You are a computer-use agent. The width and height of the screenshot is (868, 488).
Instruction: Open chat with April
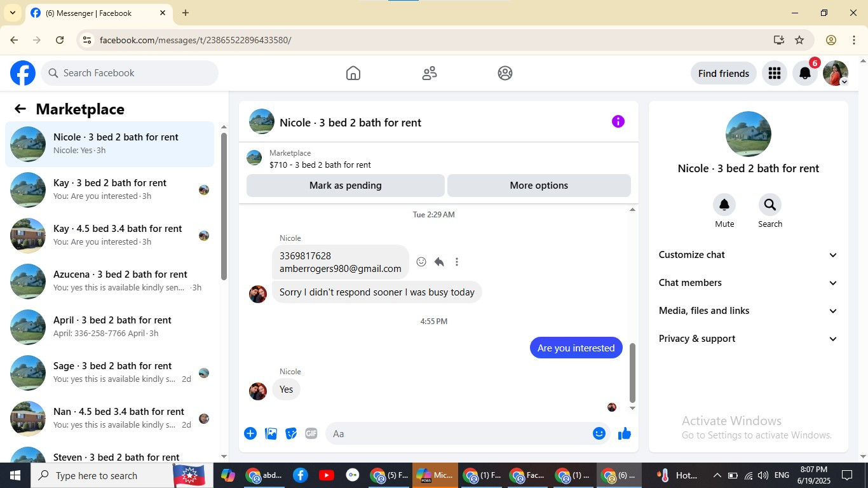[x=109, y=327]
